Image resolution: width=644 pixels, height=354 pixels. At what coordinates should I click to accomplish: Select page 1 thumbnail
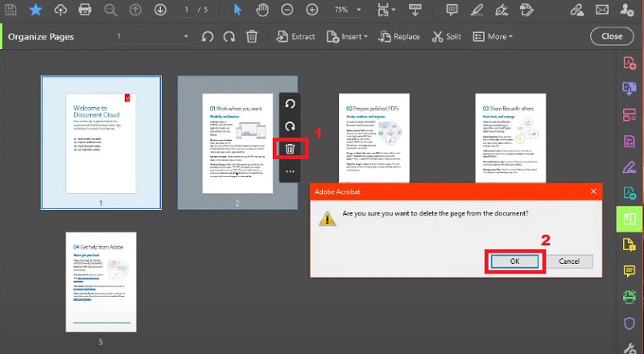click(101, 142)
